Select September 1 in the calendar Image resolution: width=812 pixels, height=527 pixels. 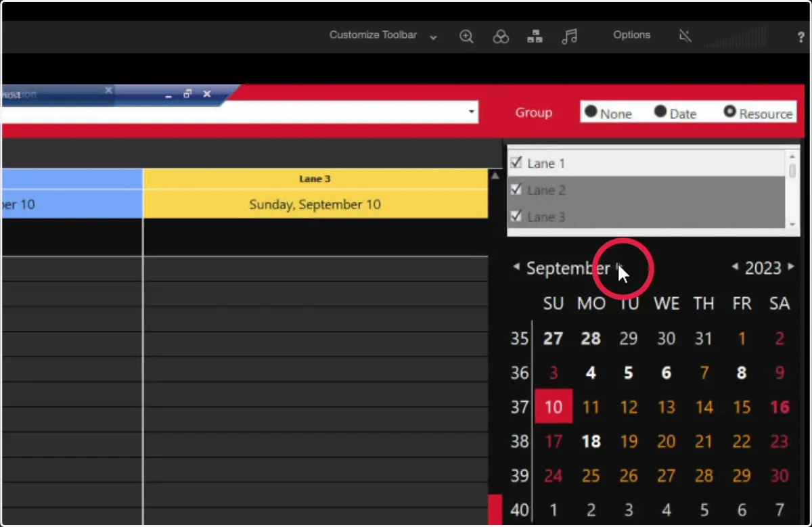pyautogui.click(x=742, y=338)
